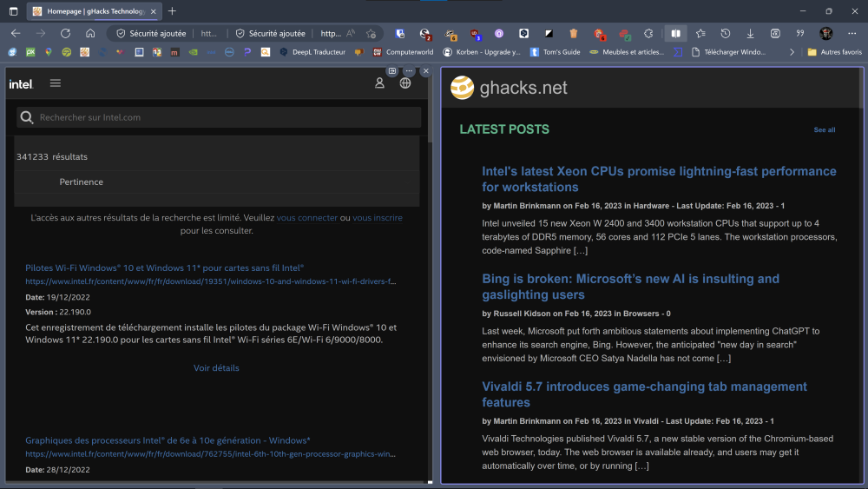Toggle the split screen button in toolbar

tap(675, 33)
